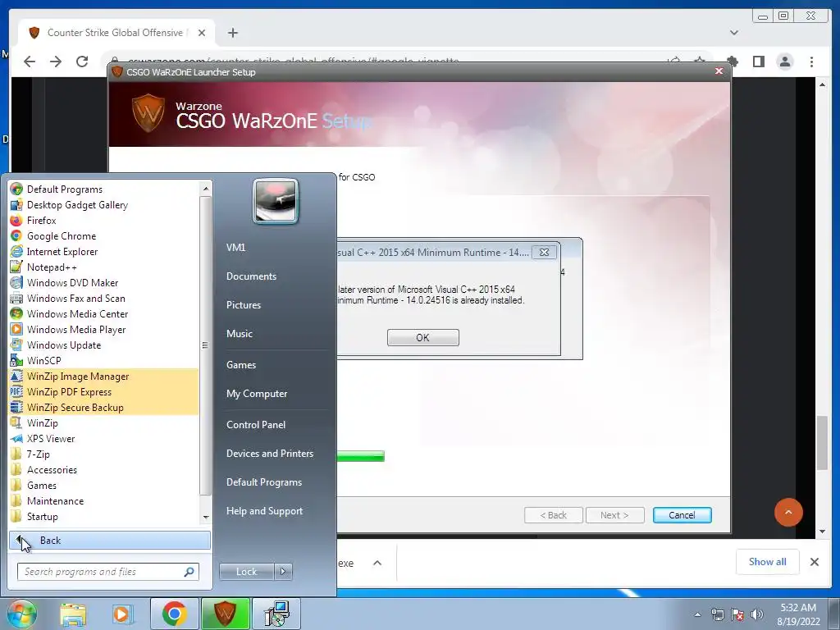Screen dimensions: 840x630
Task: Open File Explorer from the taskbar
Action: click(73, 614)
